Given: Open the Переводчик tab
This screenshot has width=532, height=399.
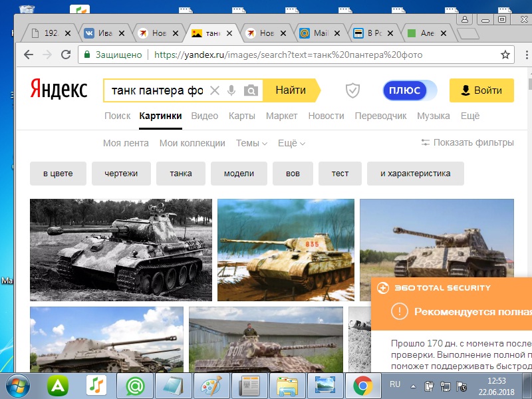Looking at the screenshot, I should pos(380,116).
